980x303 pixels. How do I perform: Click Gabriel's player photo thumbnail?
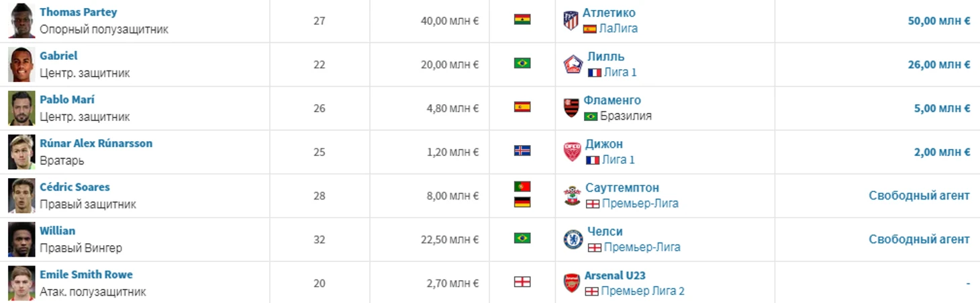21,64
